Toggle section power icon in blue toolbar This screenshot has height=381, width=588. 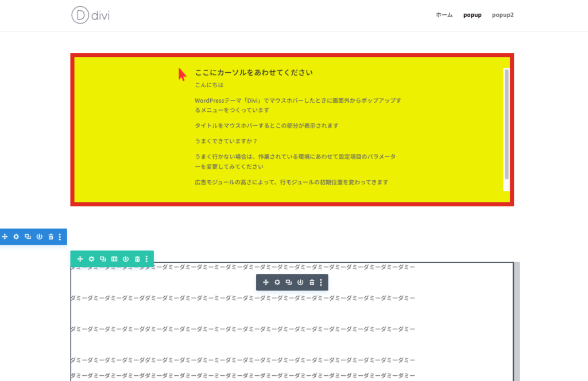coord(39,236)
